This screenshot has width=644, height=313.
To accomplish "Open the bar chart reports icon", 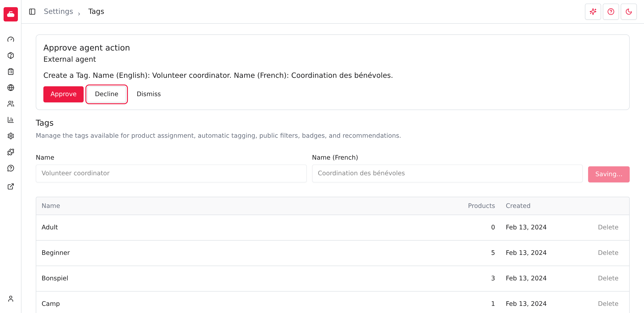I will tap(11, 120).
